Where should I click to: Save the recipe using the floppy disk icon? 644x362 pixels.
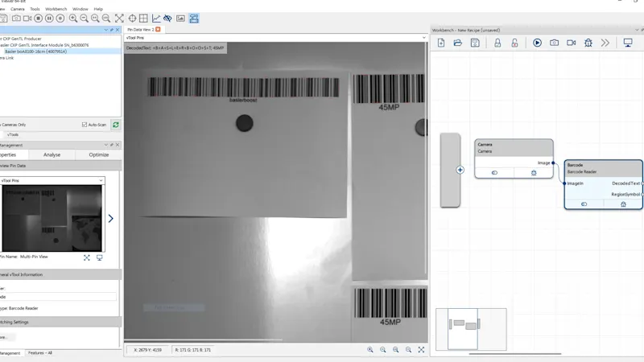(475, 43)
